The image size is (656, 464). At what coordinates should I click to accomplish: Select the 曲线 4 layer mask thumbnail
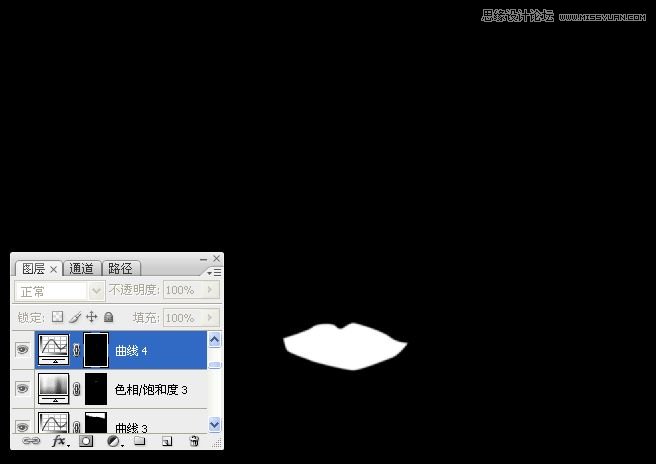tap(95, 350)
